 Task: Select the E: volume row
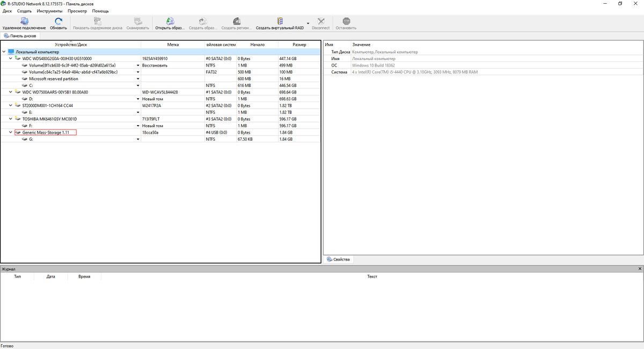160,112
